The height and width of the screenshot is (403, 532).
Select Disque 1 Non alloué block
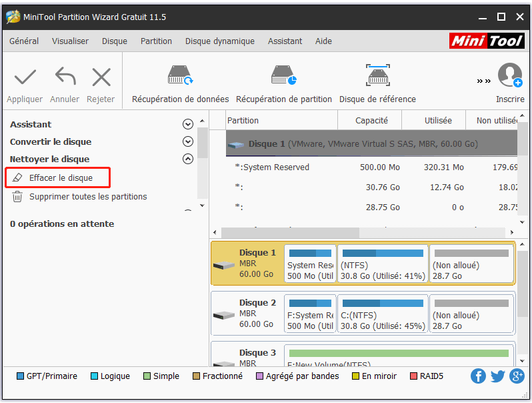point(471,264)
